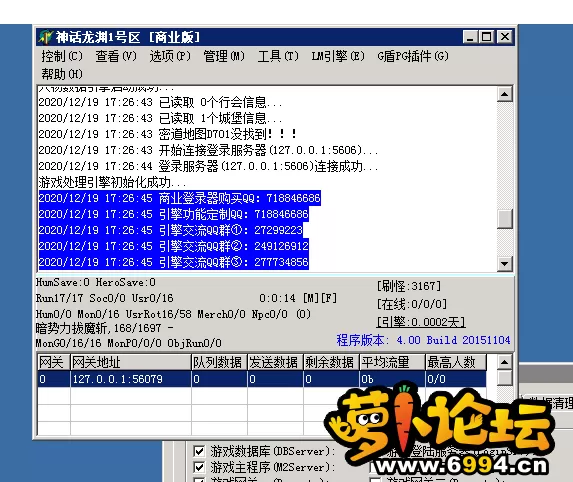
Task: Click the log panel scroll-up arrow
Action: point(505,94)
